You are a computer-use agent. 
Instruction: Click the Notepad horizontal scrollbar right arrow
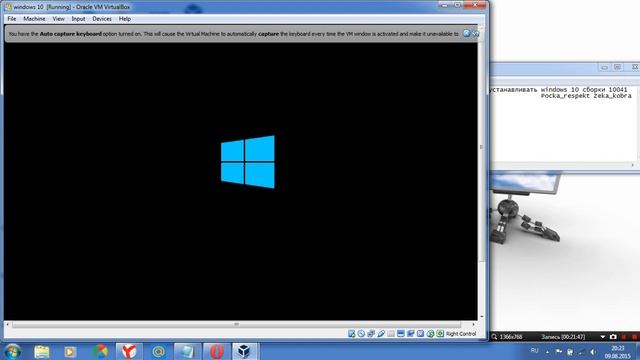pyautogui.click(x=633, y=165)
